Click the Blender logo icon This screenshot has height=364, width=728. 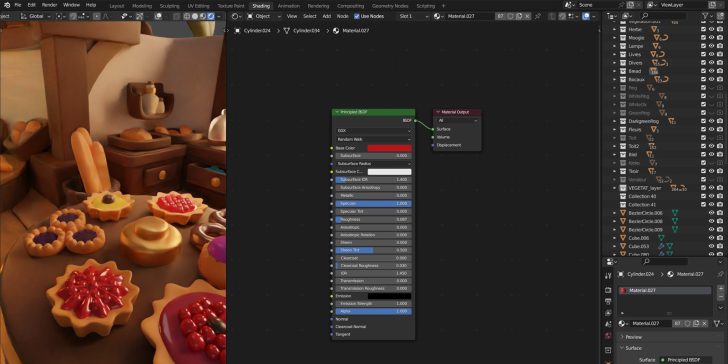6,5
